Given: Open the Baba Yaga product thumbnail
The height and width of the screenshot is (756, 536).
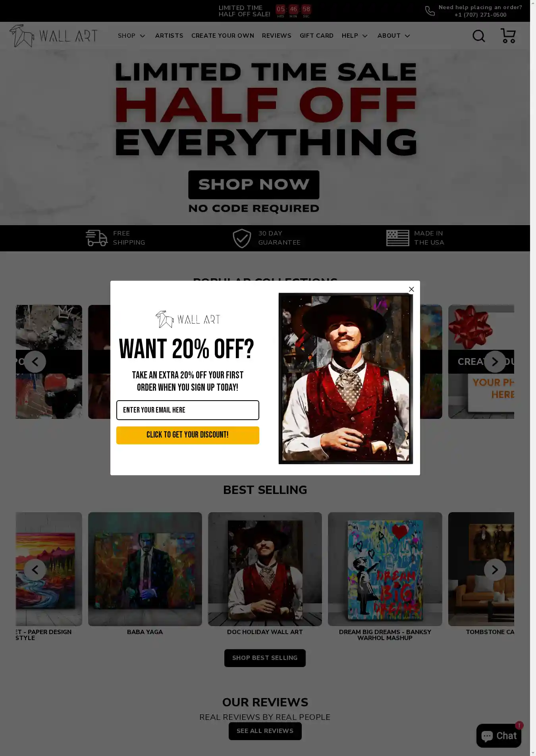Looking at the screenshot, I should coord(145,569).
